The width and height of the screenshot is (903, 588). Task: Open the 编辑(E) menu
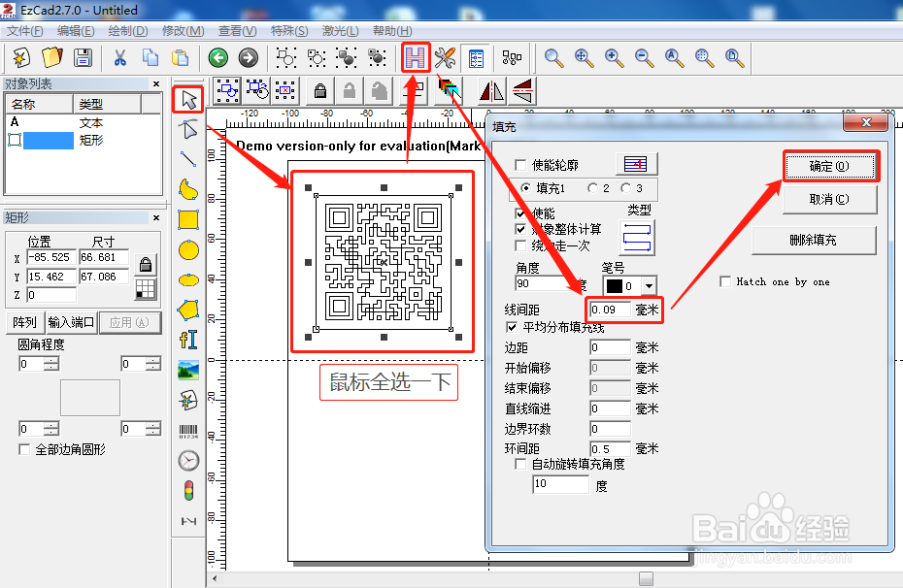[x=76, y=31]
